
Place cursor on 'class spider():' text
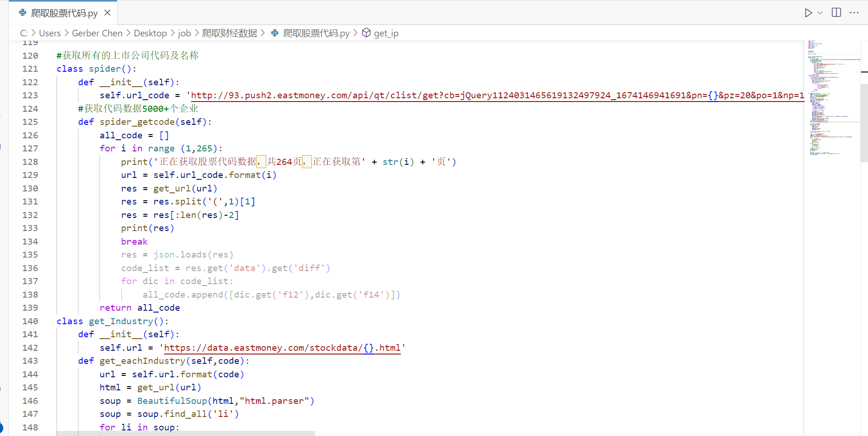(x=96, y=69)
